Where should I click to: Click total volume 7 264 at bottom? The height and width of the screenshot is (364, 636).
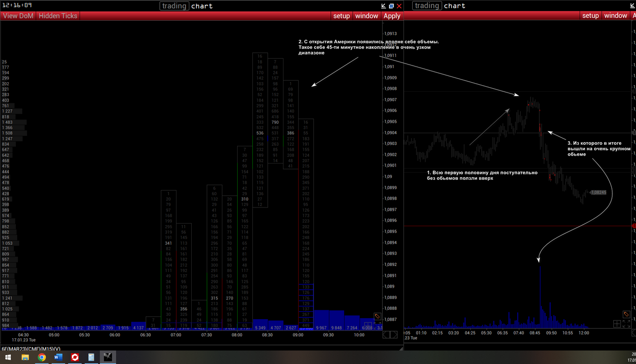click(352, 328)
